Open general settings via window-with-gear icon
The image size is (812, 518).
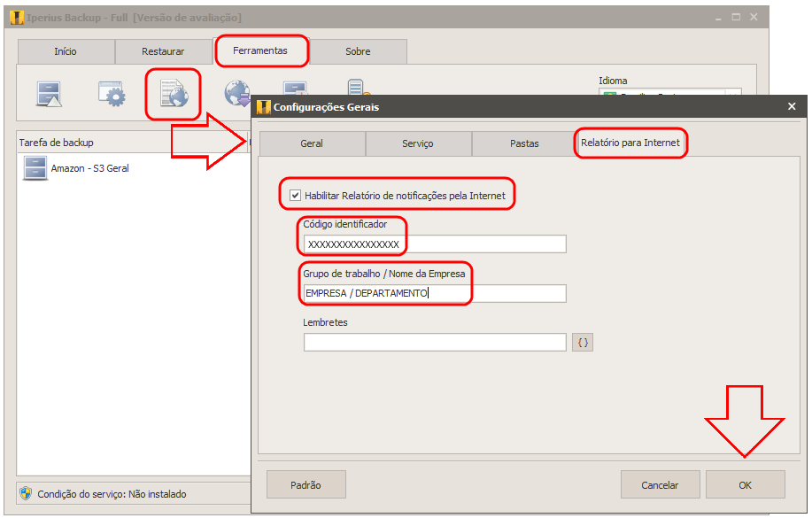[112, 94]
